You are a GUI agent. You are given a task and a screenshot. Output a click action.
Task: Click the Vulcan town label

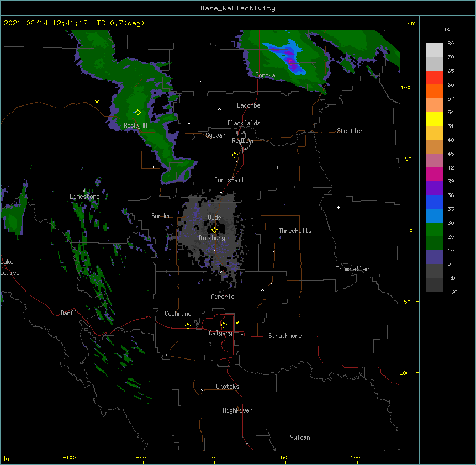coord(300,437)
